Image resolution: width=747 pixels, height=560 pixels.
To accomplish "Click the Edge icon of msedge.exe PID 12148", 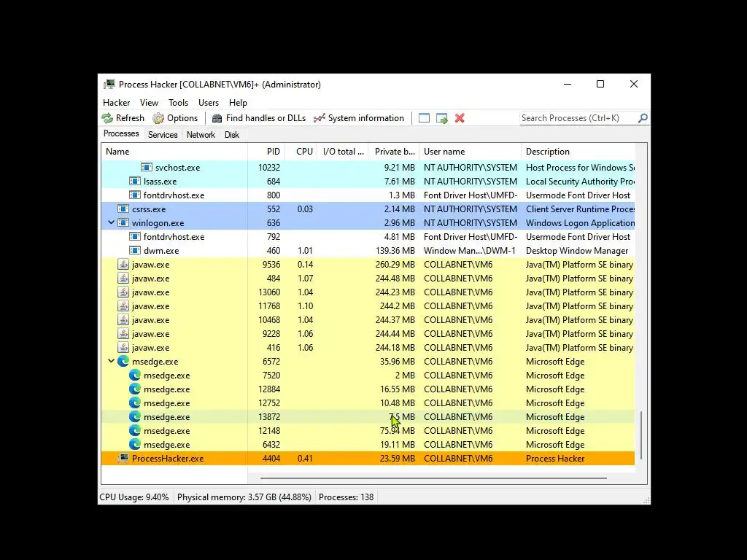I will point(135,430).
